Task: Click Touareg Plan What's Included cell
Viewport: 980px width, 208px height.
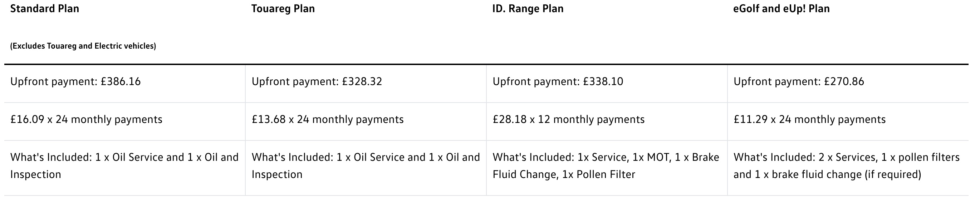Action: pyautogui.click(x=366, y=168)
